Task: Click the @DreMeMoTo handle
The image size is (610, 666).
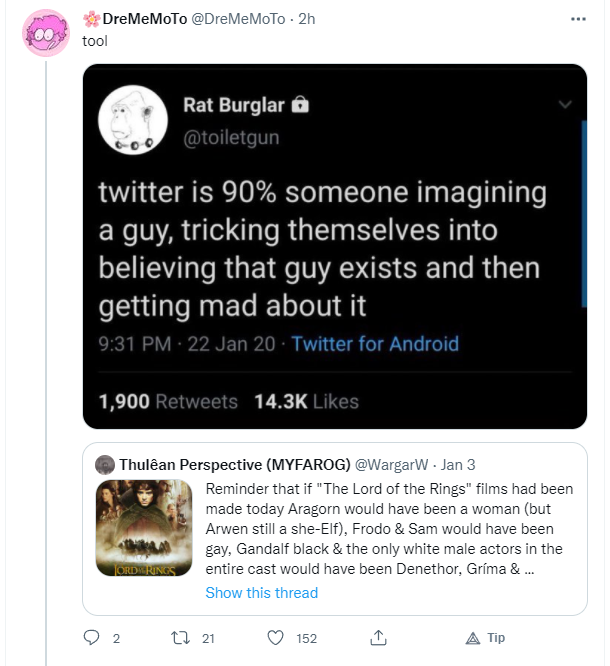Action: (x=238, y=19)
